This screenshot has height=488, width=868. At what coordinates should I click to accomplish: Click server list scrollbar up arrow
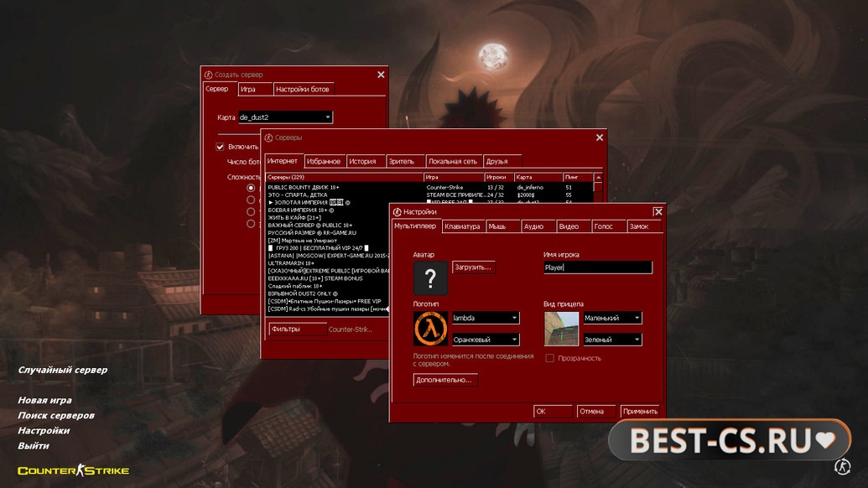[598, 177]
